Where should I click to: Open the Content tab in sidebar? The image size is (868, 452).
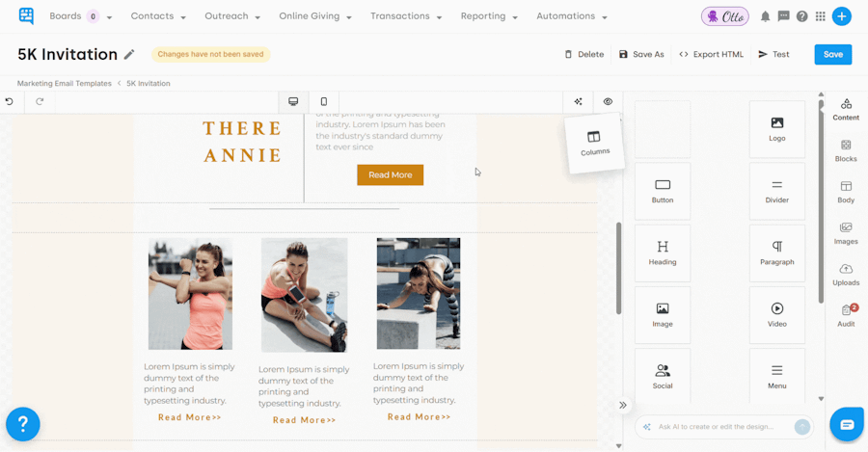point(846,110)
